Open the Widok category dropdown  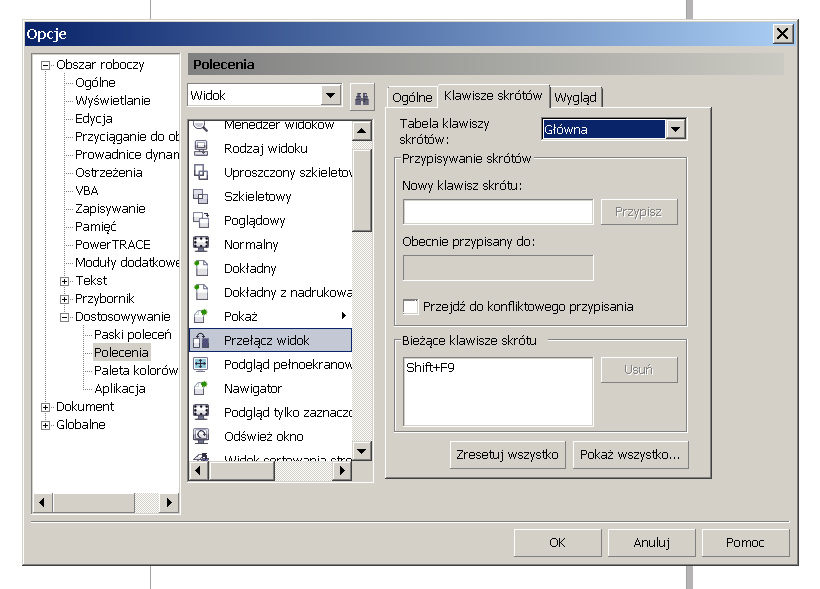[x=331, y=96]
